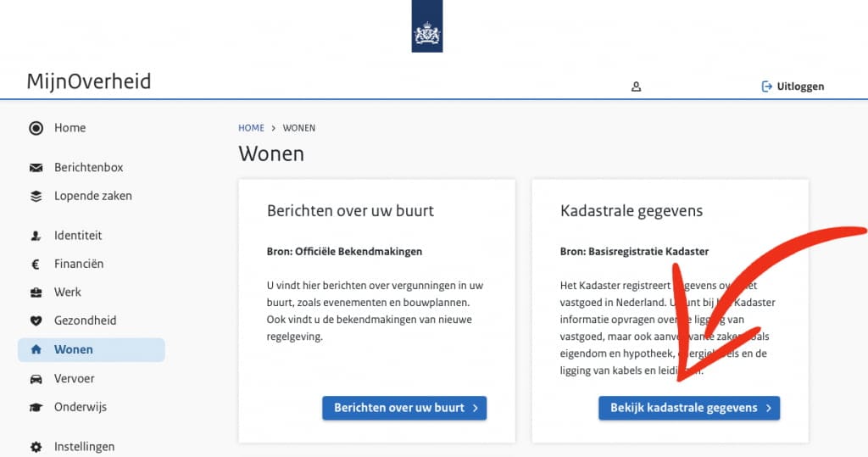
Task: Click the Onderwijs graduation cap icon
Action: point(36,407)
